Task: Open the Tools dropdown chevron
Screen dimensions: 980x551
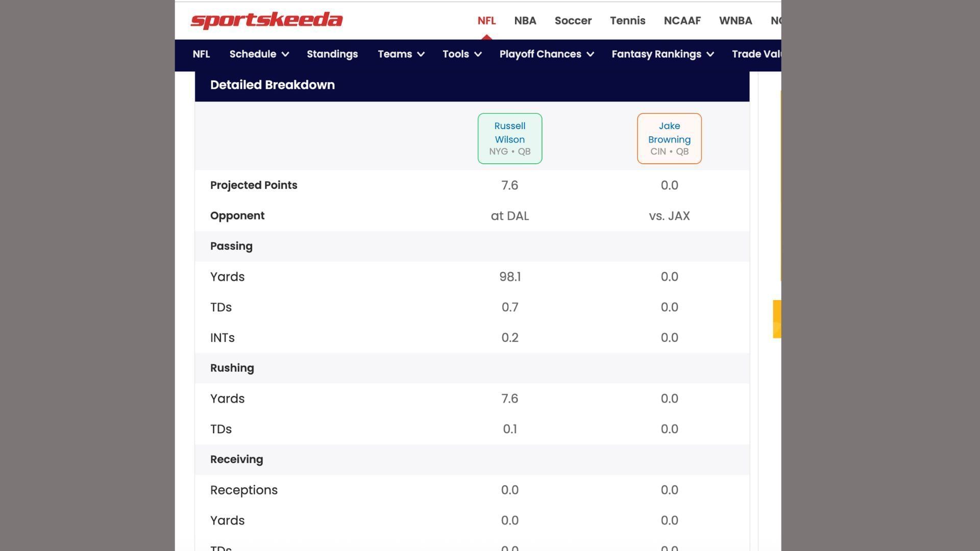Action: click(478, 54)
